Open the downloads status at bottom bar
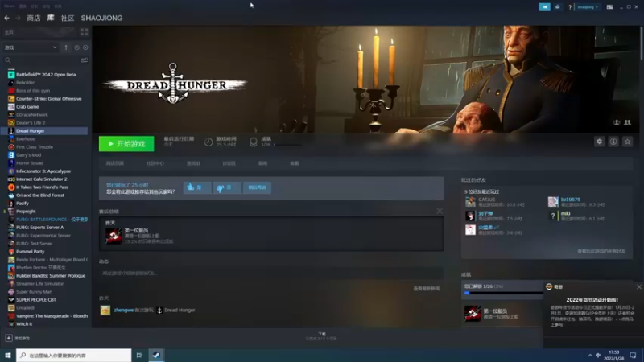 click(321, 336)
